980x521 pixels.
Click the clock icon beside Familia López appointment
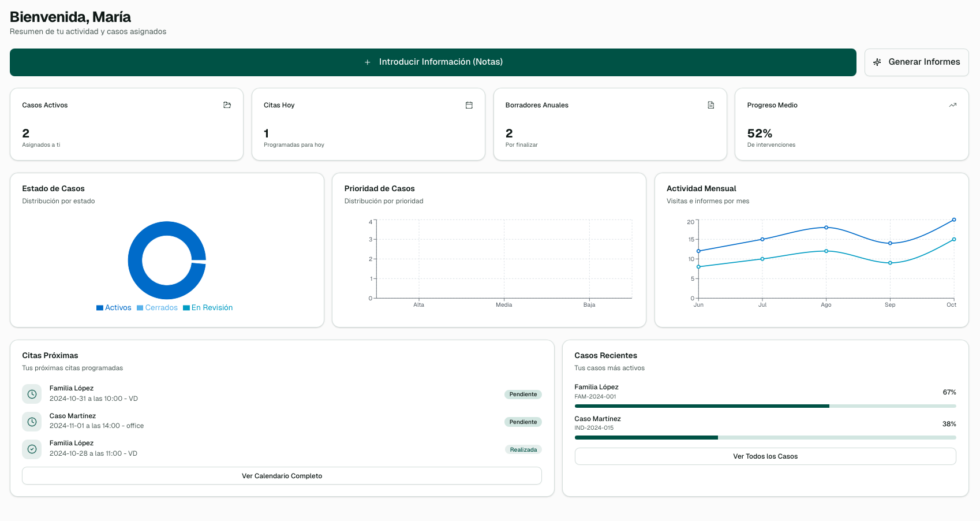32,393
